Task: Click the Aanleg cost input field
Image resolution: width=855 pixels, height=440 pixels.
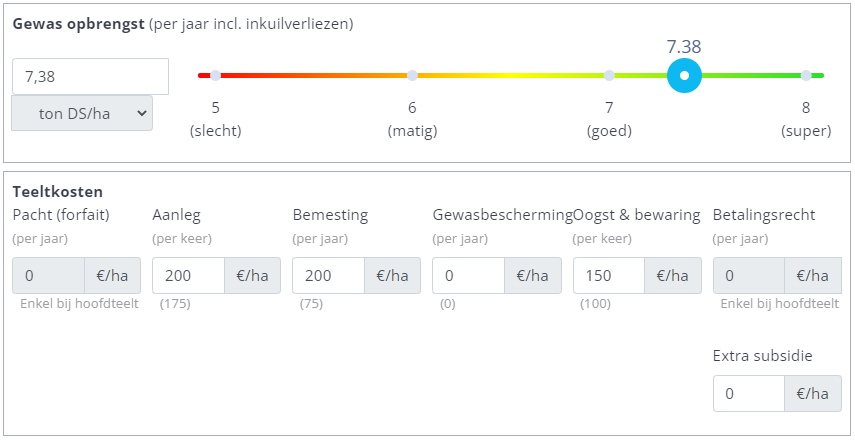Action: (188, 275)
